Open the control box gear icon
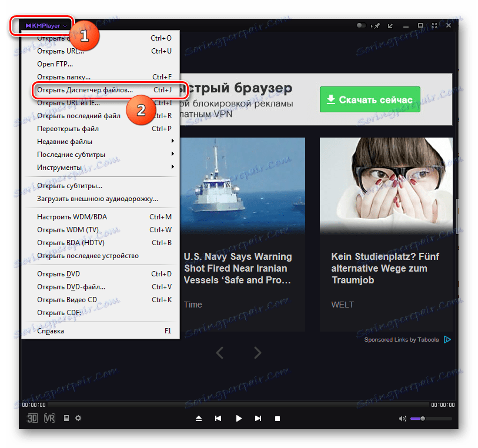 (x=78, y=418)
